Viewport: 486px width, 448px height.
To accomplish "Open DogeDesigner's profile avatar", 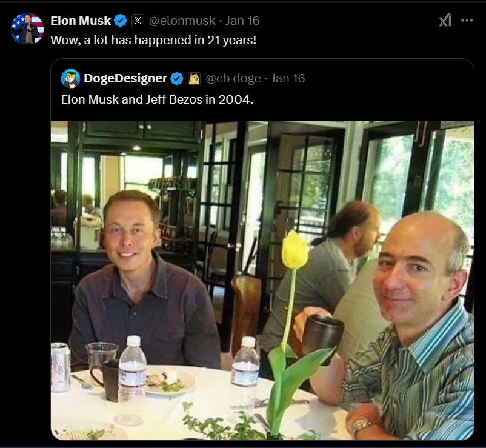I will click(70, 78).
